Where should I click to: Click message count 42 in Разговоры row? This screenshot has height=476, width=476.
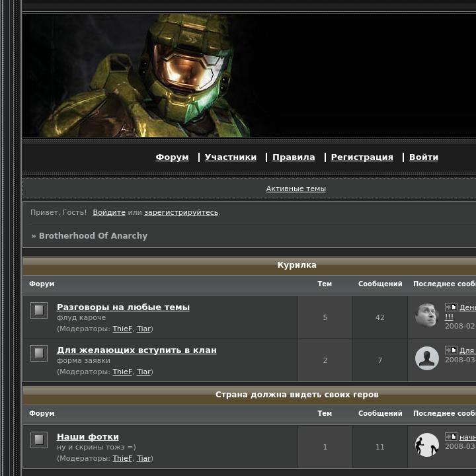(379, 317)
